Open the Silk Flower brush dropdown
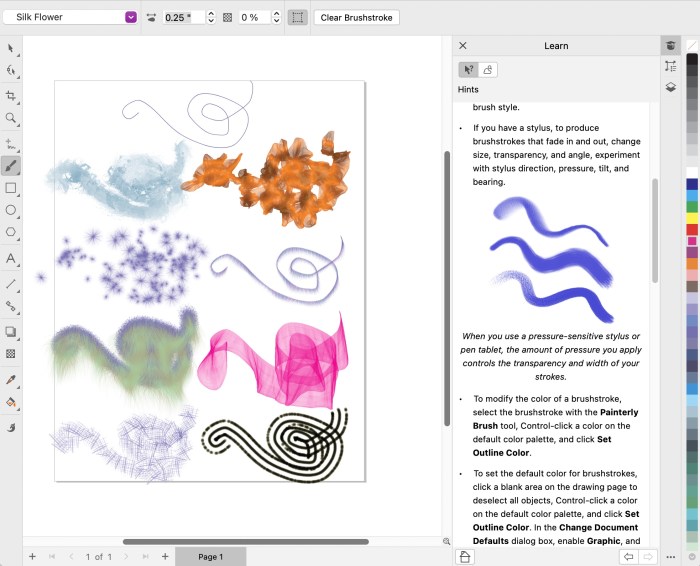700x566 pixels. point(131,17)
